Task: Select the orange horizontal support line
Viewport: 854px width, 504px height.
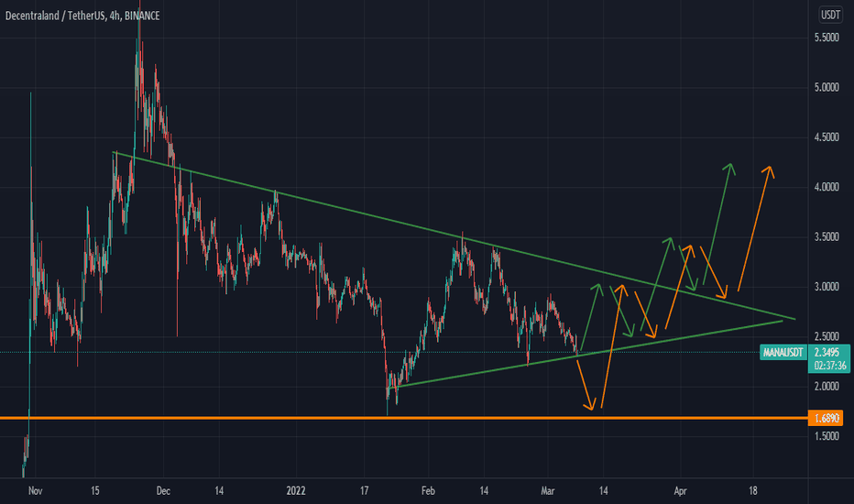Action: (x=403, y=418)
